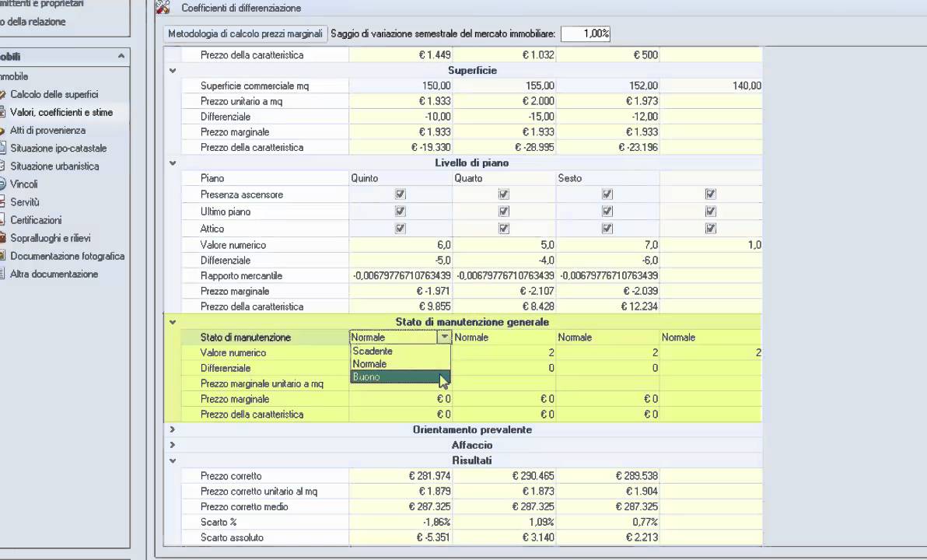Screen dimensions: 927x560
Task: Expand the Affaccio section
Action: (173, 446)
